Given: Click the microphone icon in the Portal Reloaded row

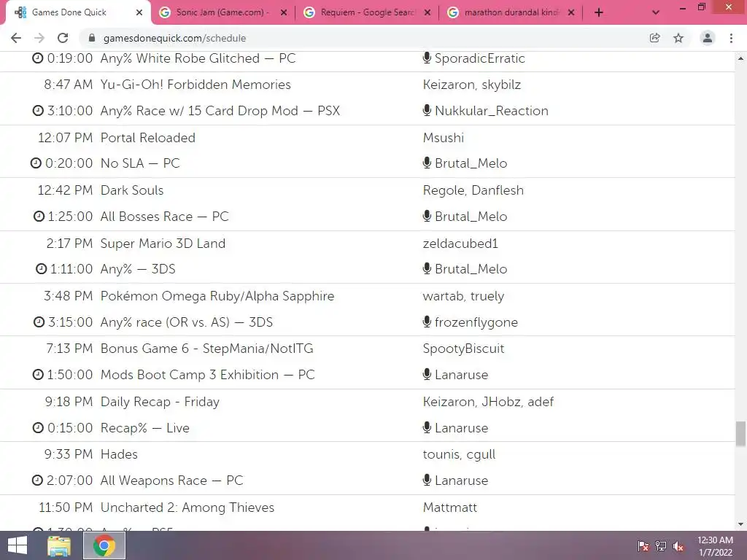Looking at the screenshot, I should (x=427, y=163).
